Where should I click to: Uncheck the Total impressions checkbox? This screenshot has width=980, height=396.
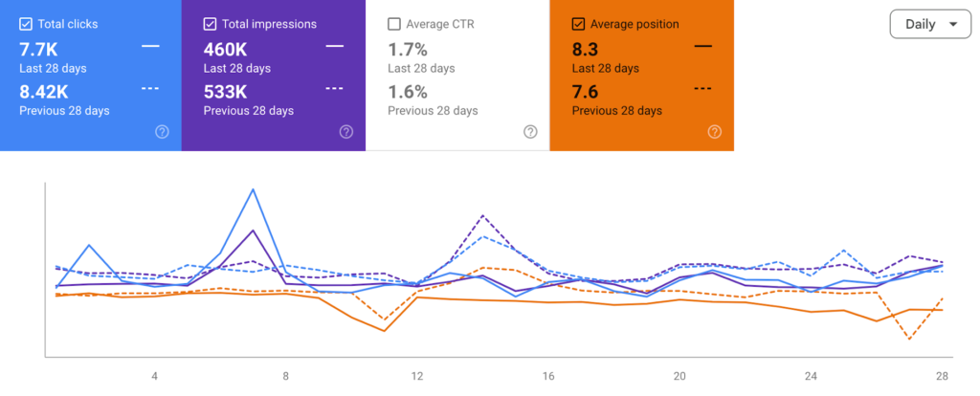(210, 24)
